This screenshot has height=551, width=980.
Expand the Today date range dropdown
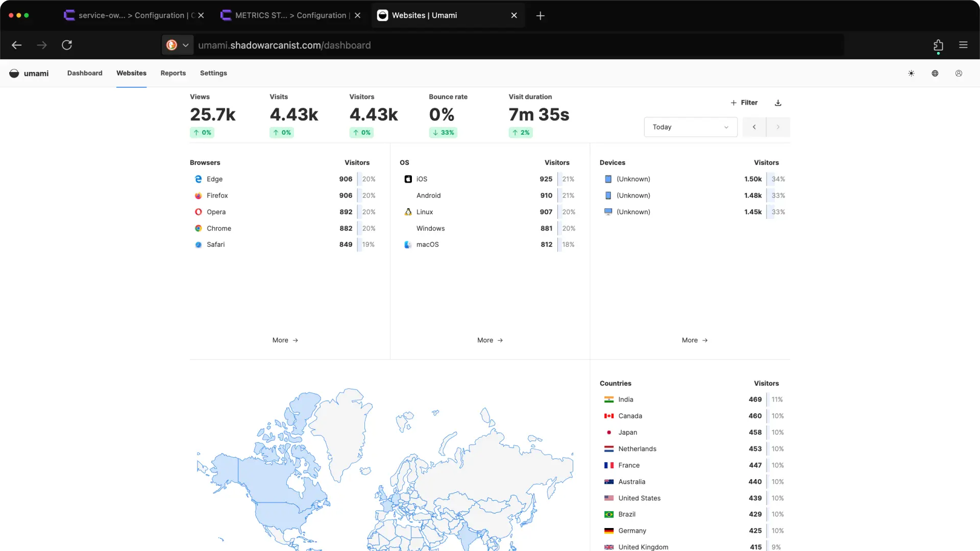pos(690,127)
